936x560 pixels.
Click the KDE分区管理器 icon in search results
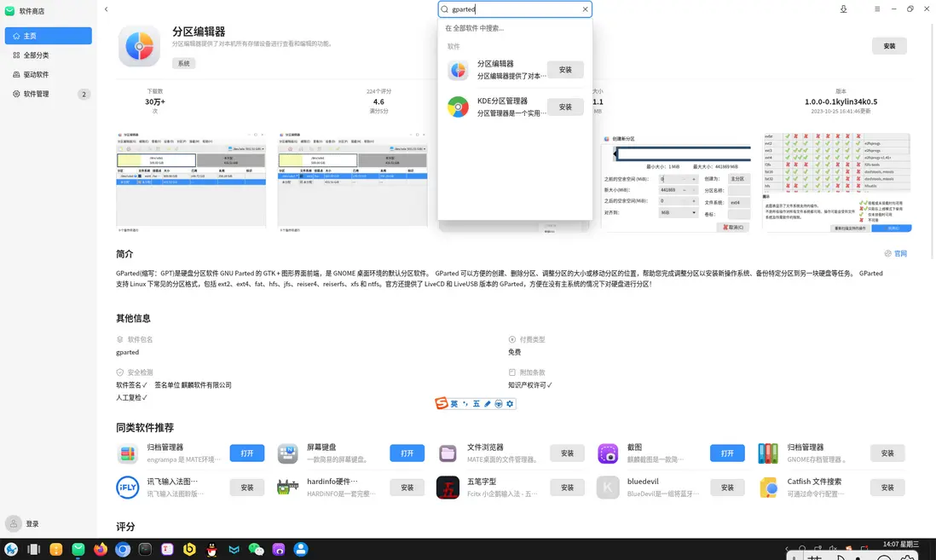(458, 107)
